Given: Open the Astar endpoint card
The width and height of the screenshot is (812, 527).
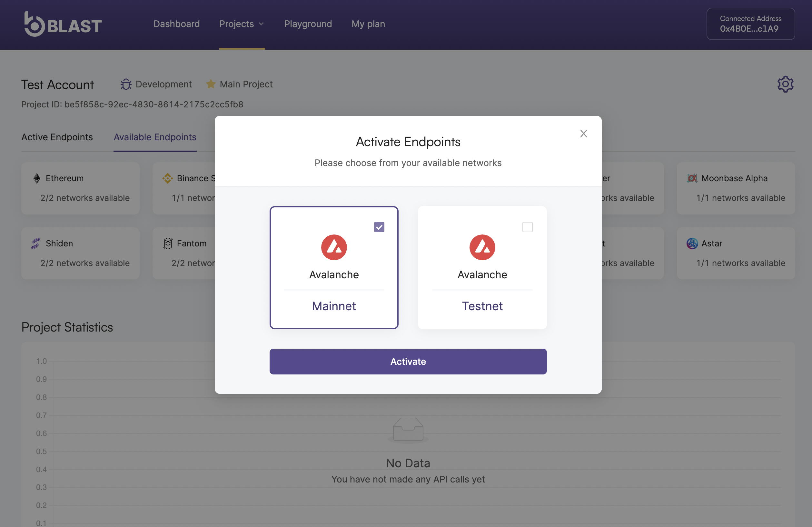Looking at the screenshot, I should pos(736,253).
